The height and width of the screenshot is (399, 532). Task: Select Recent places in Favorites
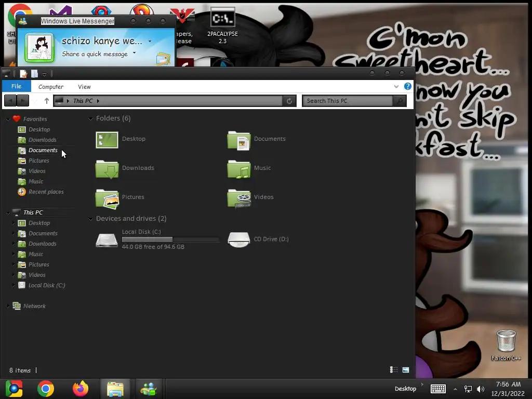pyautogui.click(x=46, y=192)
